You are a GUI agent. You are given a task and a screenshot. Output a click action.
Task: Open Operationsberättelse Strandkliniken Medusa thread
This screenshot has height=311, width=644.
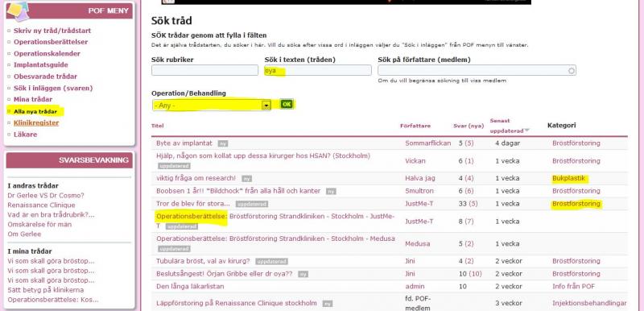pyautogui.click(x=275, y=238)
